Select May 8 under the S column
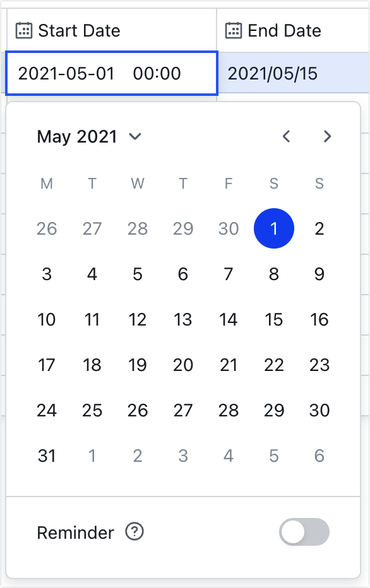This screenshot has width=370, height=588. tap(274, 274)
